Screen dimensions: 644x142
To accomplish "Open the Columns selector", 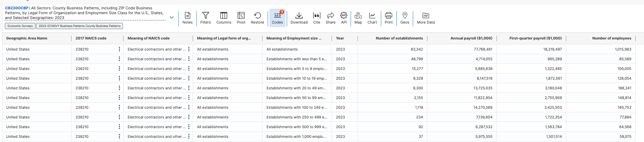I will (x=224, y=18).
